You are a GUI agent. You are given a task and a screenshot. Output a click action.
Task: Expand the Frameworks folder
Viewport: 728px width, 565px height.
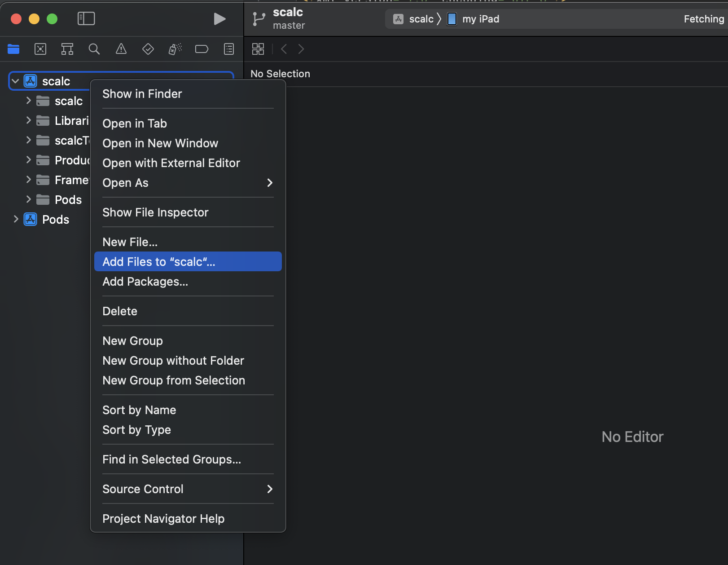[x=28, y=180]
